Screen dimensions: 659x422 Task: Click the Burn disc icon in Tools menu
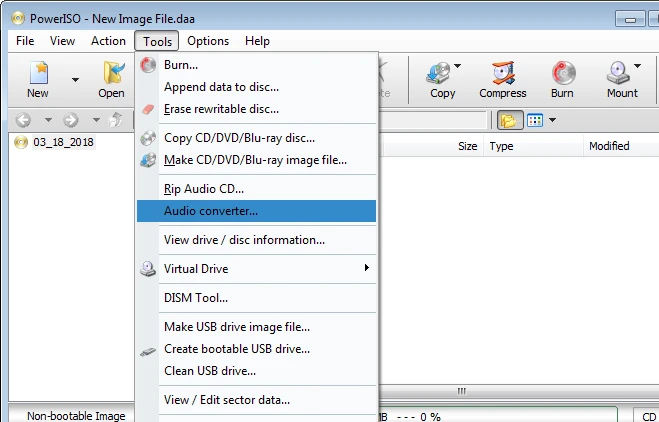148,65
